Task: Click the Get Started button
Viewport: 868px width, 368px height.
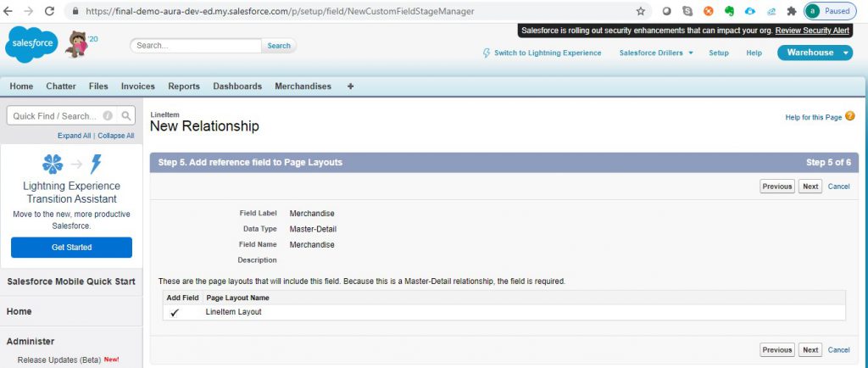Action: tap(71, 248)
